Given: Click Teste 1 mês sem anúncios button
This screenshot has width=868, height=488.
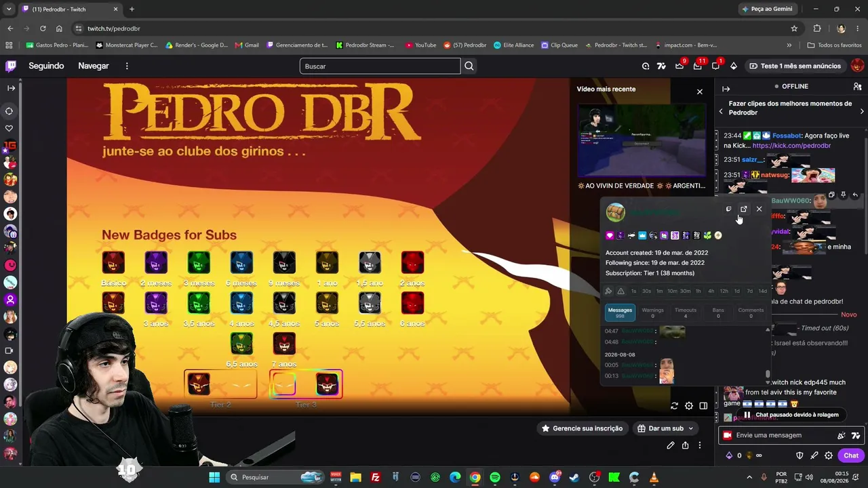Looking at the screenshot, I should point(795,66).
